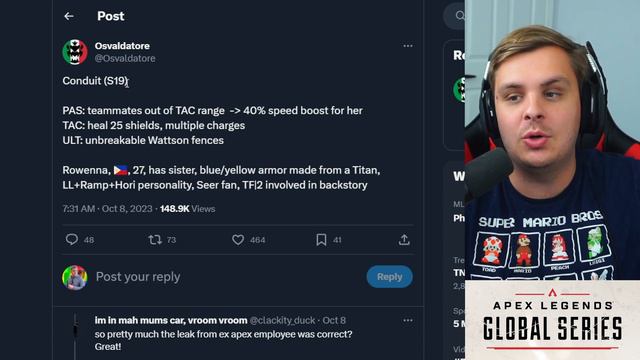Like the post with heart icon
Viewport: 640px width, 360px height.
pyautogui.click(x=238, y=240)
